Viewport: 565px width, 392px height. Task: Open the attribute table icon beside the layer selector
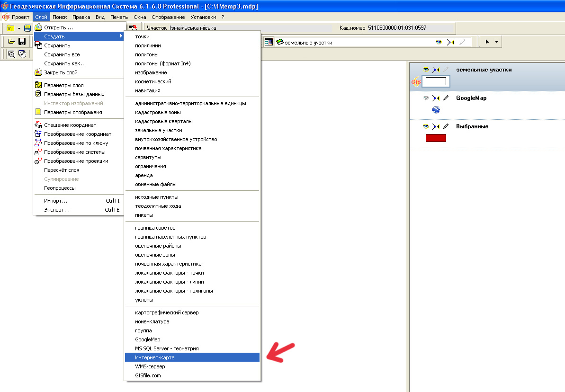(x=269, y=42)
